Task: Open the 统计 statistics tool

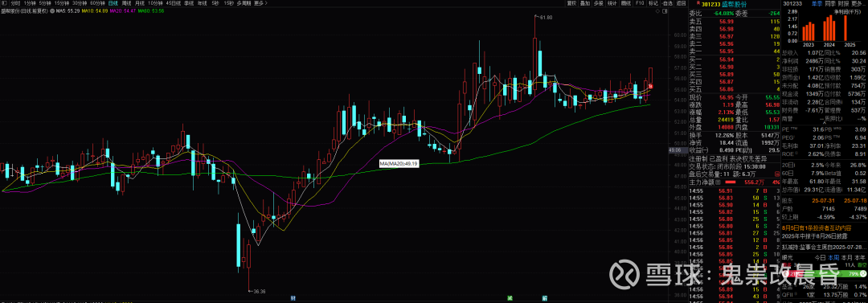Action: 612,3
